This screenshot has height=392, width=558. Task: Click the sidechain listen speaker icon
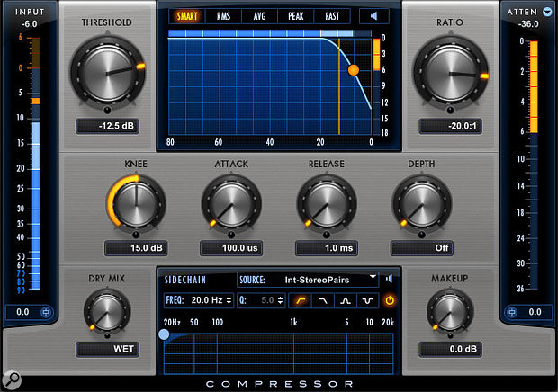pyautogui.click(x=390, y=279)
